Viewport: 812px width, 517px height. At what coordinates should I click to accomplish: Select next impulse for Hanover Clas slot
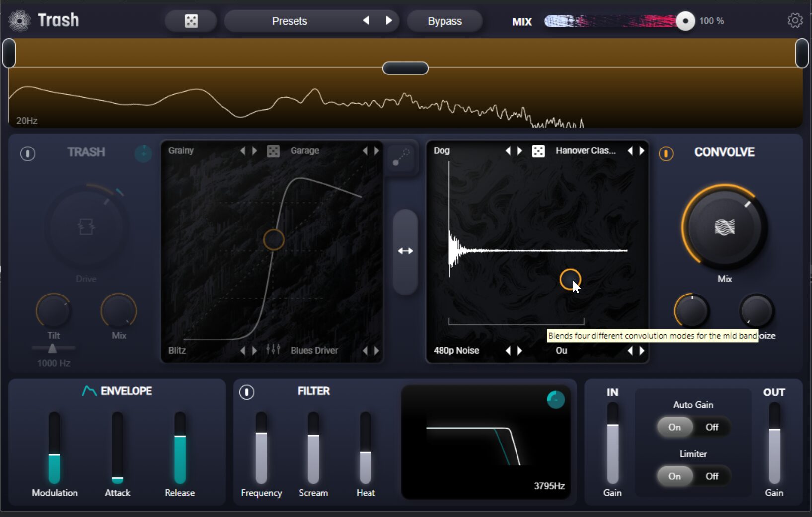coord(642,150)
